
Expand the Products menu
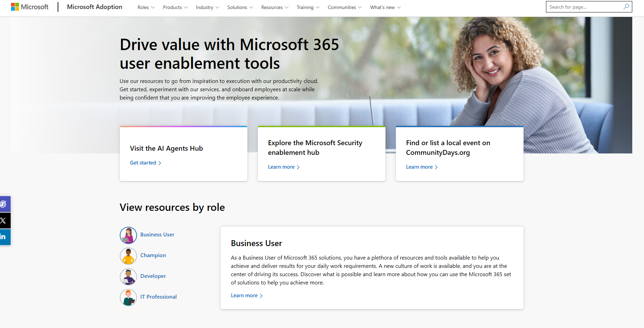click(x=175, y=7)
